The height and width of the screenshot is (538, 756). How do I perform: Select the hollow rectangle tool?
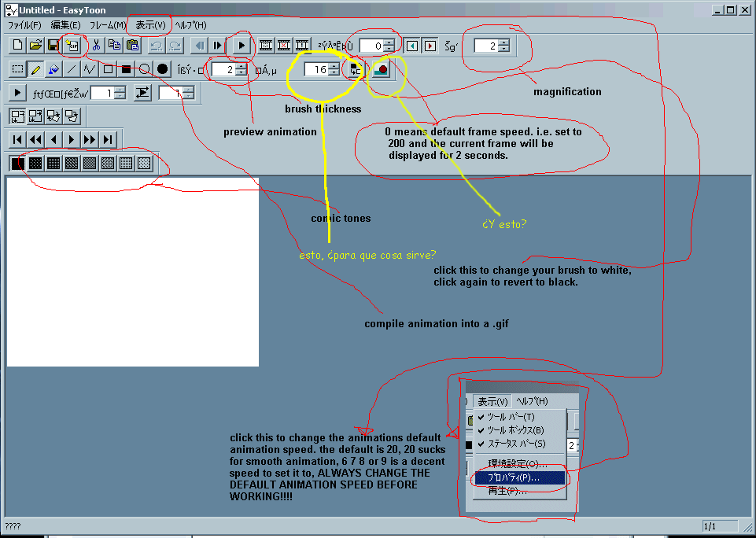click(x=108, y=69)
